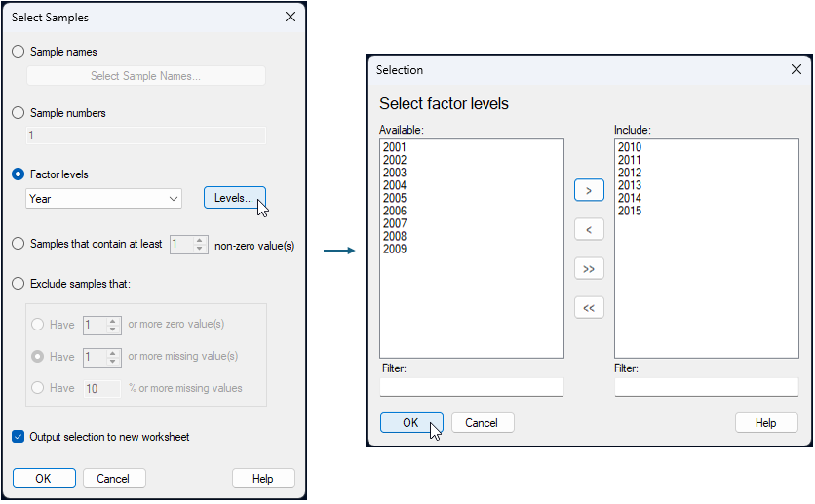The image size is (815, 504).
Task: Select Exclude samples that radio option
Action: coord(19,284)
